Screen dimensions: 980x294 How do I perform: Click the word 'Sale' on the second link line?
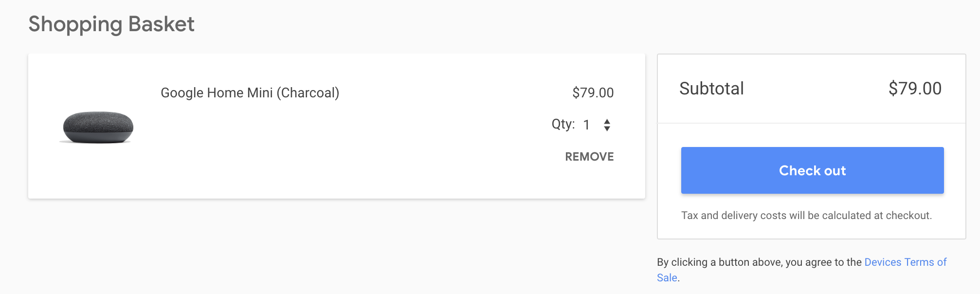pos(667,278)
